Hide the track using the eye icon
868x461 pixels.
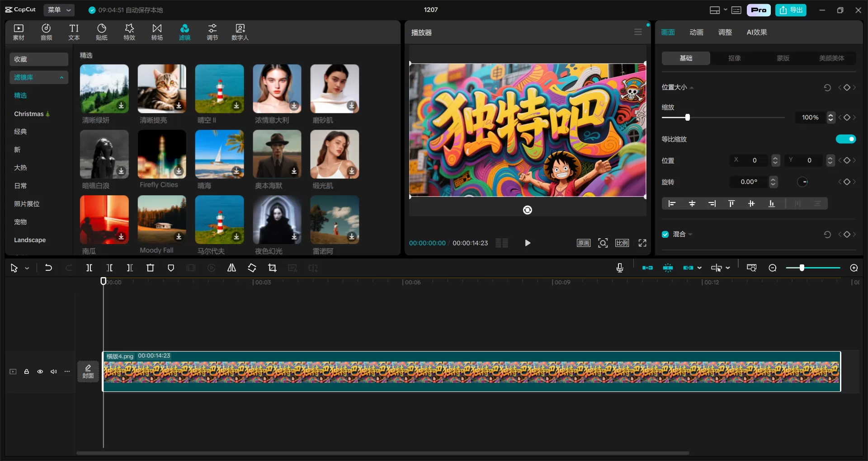point(40,372)
